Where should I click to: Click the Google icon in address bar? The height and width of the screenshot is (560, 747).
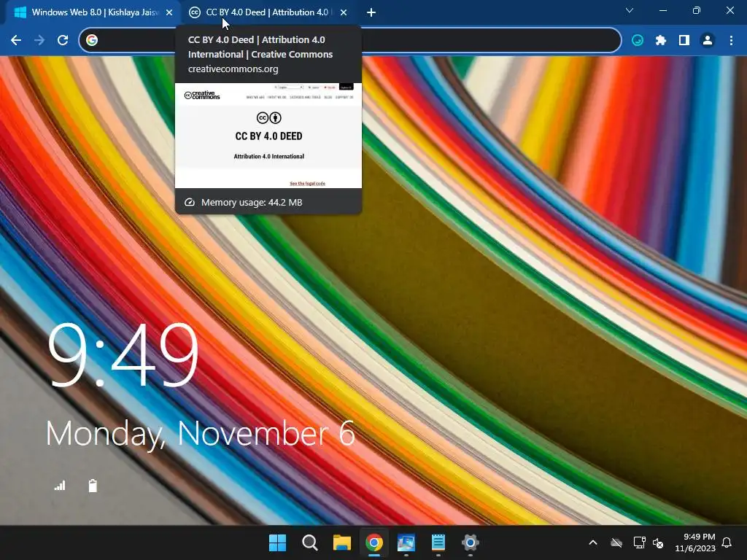click(x=92, y=41)
